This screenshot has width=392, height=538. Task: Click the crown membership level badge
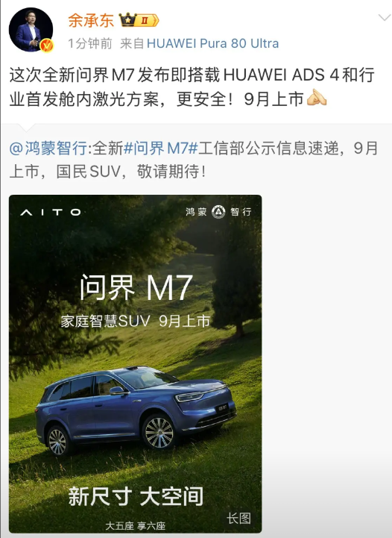coord(139,20)
